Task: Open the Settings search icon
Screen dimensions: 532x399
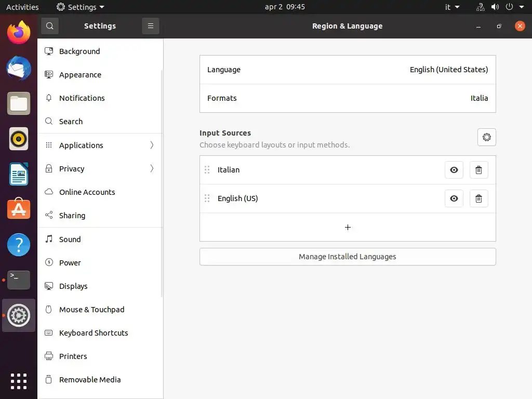Action: click(x=49, y=26)
